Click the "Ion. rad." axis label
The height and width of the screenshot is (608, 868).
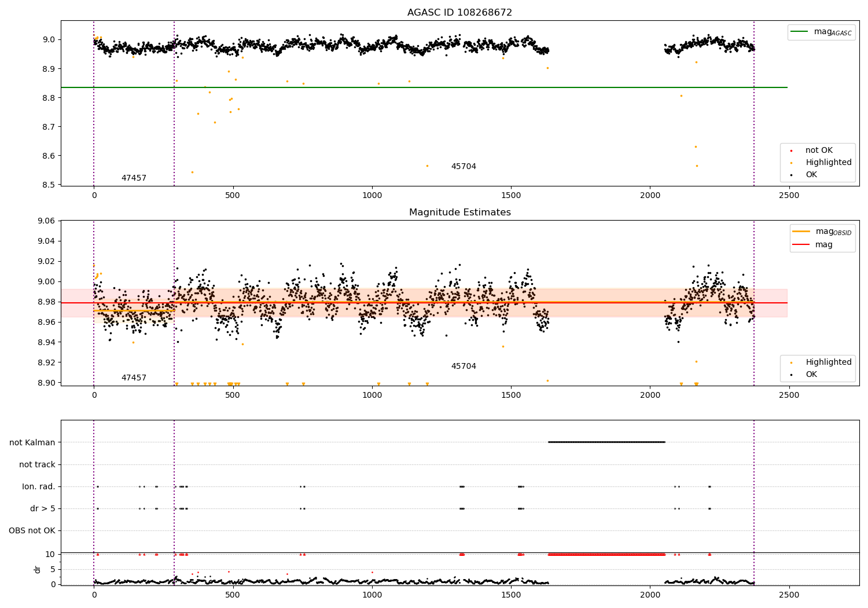pyautogui.click(x=39, y=486)
